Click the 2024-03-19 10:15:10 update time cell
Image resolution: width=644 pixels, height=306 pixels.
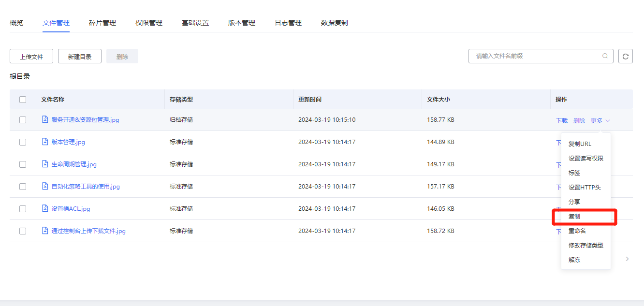coord(327,119)
